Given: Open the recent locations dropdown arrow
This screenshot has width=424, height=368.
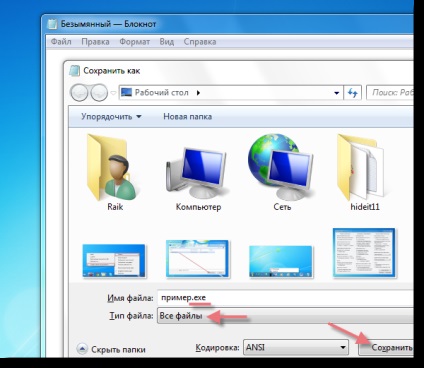Looking at the screenshot, I should coord(113,93).
